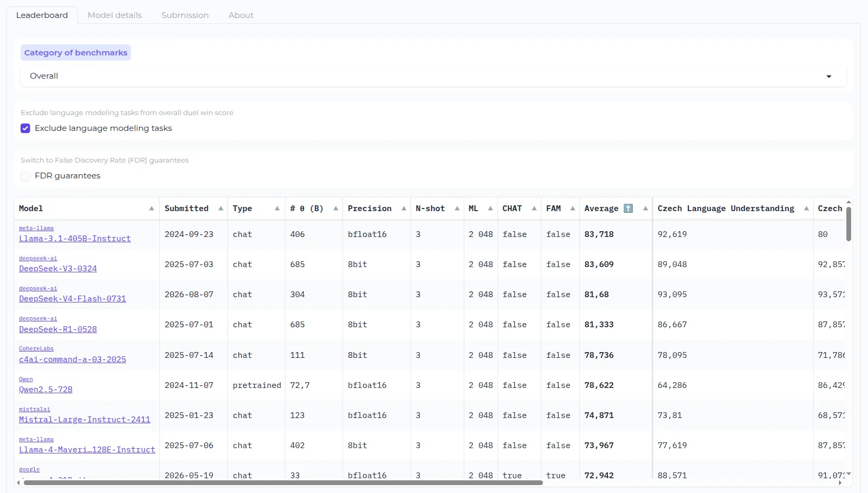Viewport: 868px width, 493px height.
Task: Follow the DeepSeek-V4-Flash-0731 link
Action: point(72,299)
